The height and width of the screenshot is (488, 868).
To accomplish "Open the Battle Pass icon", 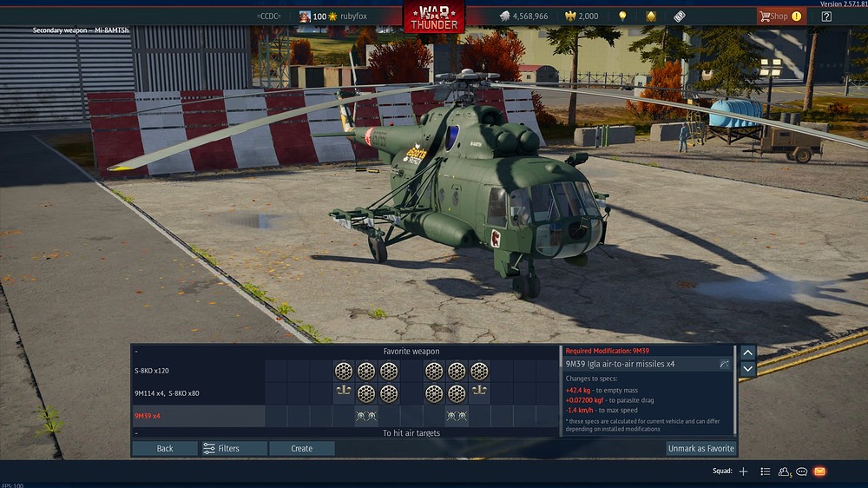I will (680, 16).
